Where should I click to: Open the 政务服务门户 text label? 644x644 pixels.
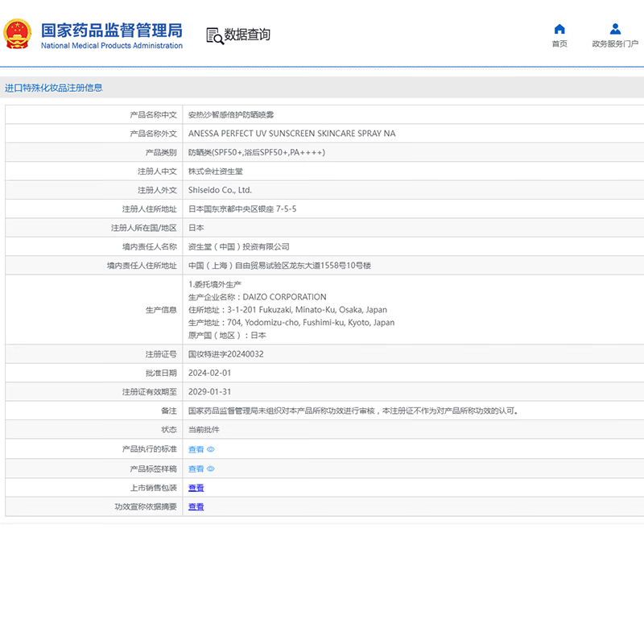[615, 44]
